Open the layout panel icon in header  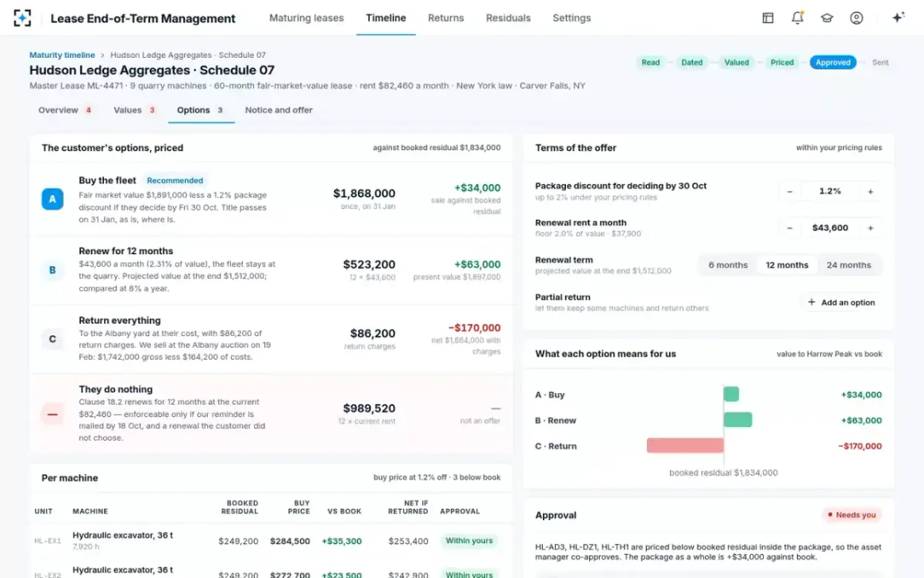[768, 18]
